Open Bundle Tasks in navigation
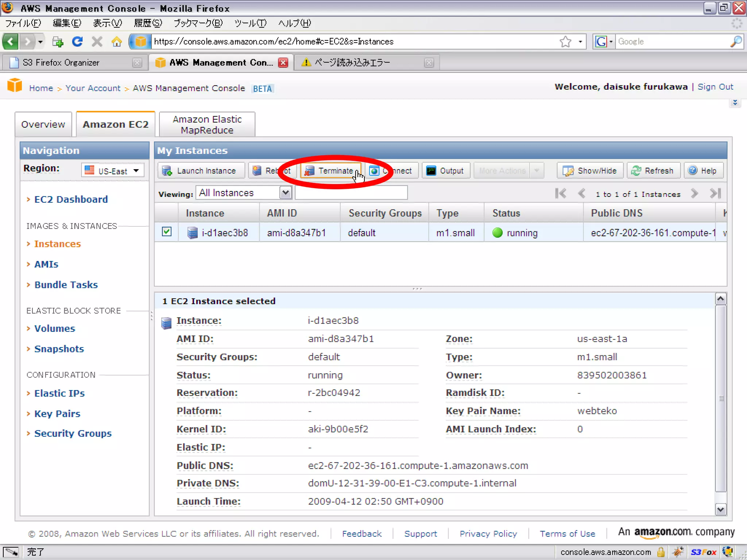 [x=66, y=285]
